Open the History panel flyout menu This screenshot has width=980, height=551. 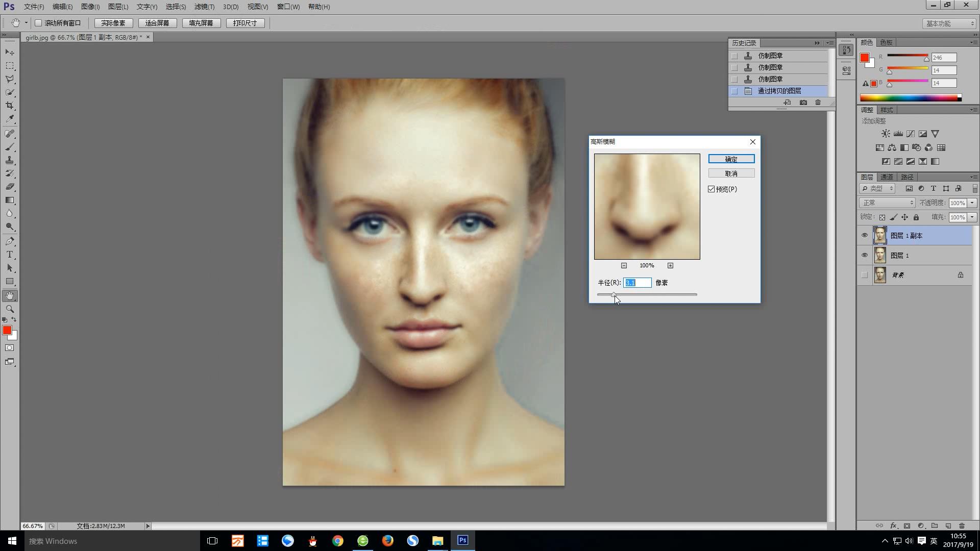[x=830, y=43]
